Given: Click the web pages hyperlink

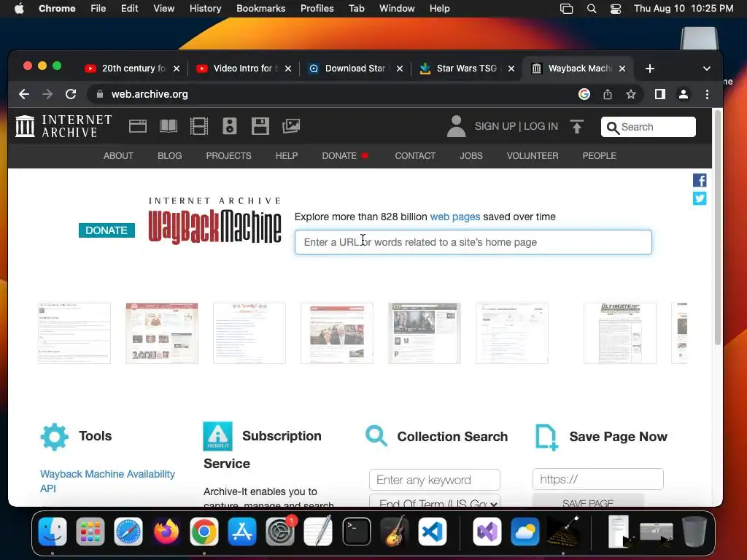Looking at the screenshot, I should (455, 217).
